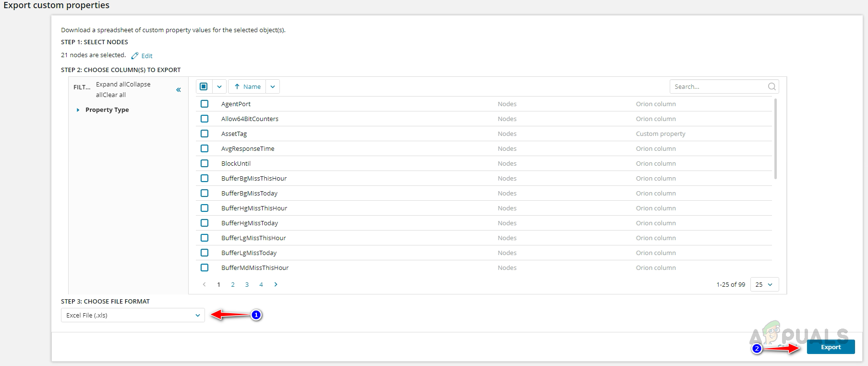Check the AgentPort checkbox
868x366 pixels.
(x=205, y=104)
